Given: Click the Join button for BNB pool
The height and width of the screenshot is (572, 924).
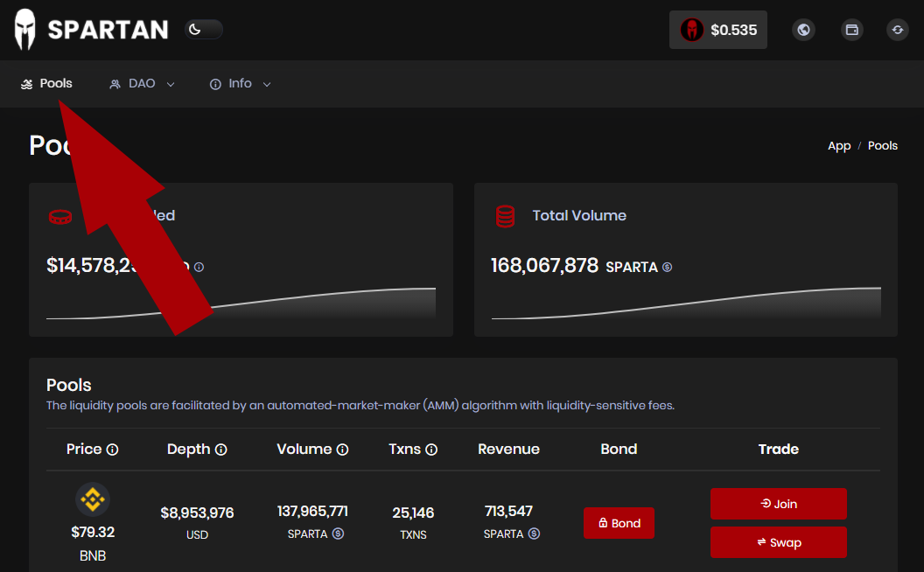Looking at the screenshot, I should pyautogui.click(x=779, y=504).
